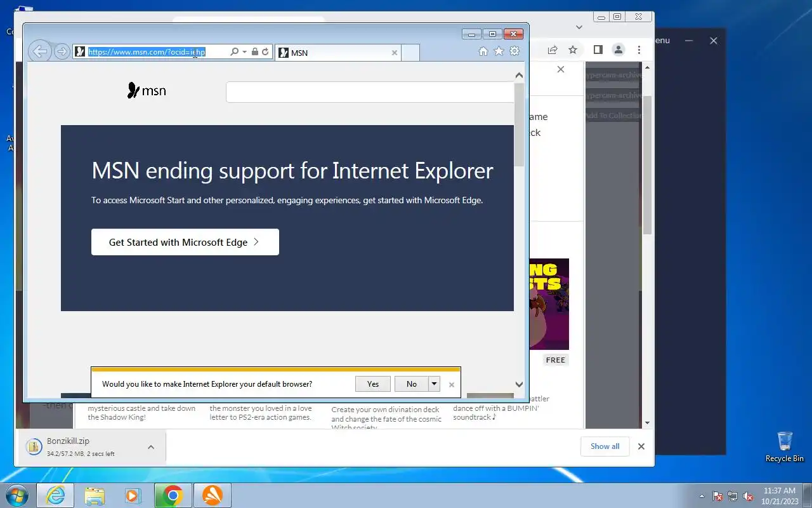
Task: Close the Chrome downloads bar
Action: 641,446
